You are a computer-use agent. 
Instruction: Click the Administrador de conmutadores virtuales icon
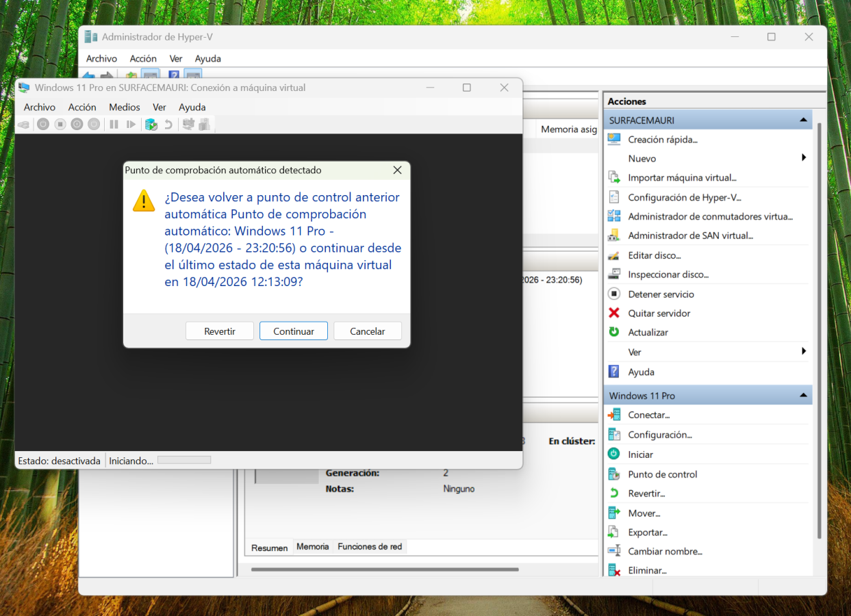(614, 216)
